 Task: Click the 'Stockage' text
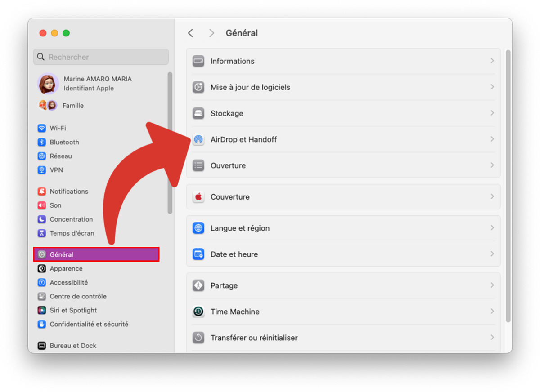tap(227, 113)
